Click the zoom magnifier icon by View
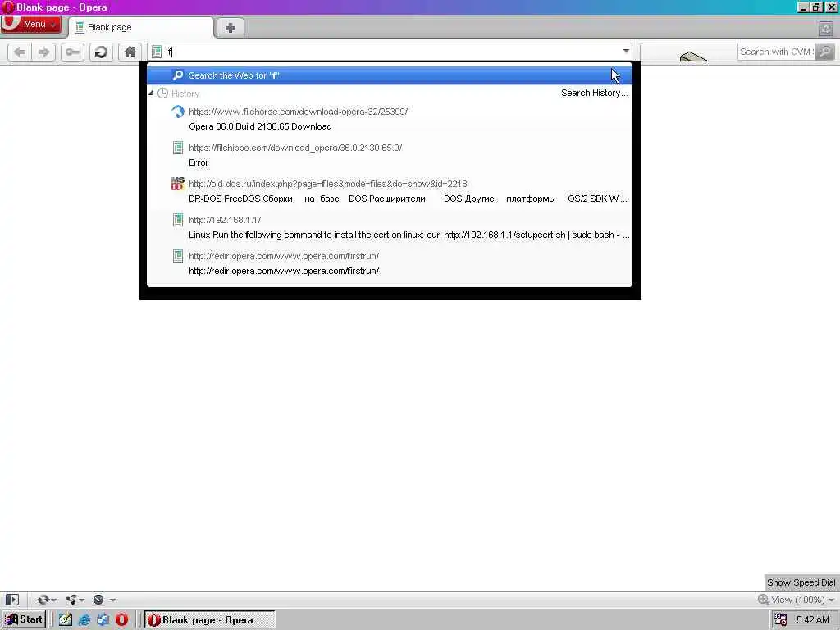The width and height of the screenshot is (840, 630). 764,600
